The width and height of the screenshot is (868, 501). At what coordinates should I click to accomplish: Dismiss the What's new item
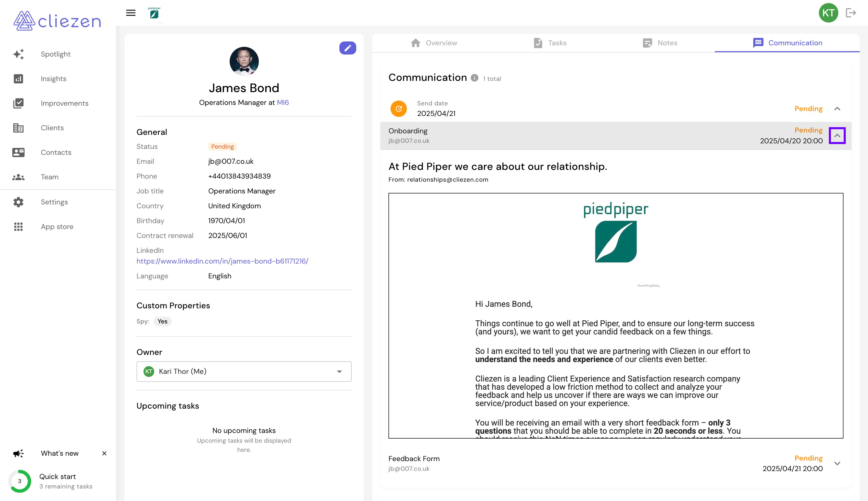[x=104, y=453]
